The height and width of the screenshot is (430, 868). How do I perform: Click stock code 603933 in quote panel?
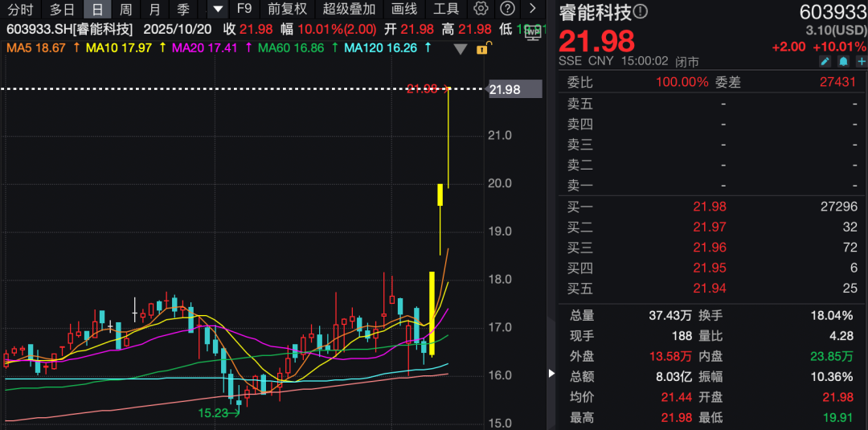833,12
